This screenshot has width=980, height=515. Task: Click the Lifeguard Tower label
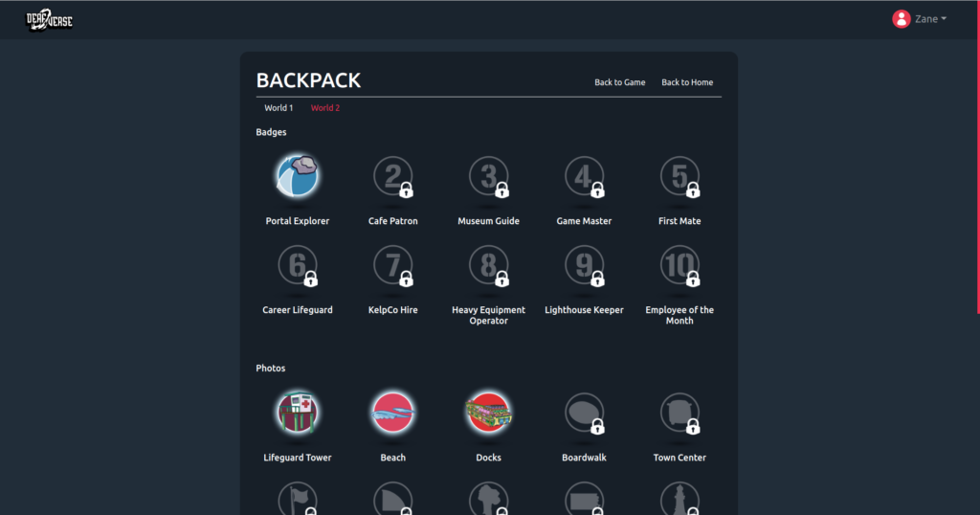[298, 458]
